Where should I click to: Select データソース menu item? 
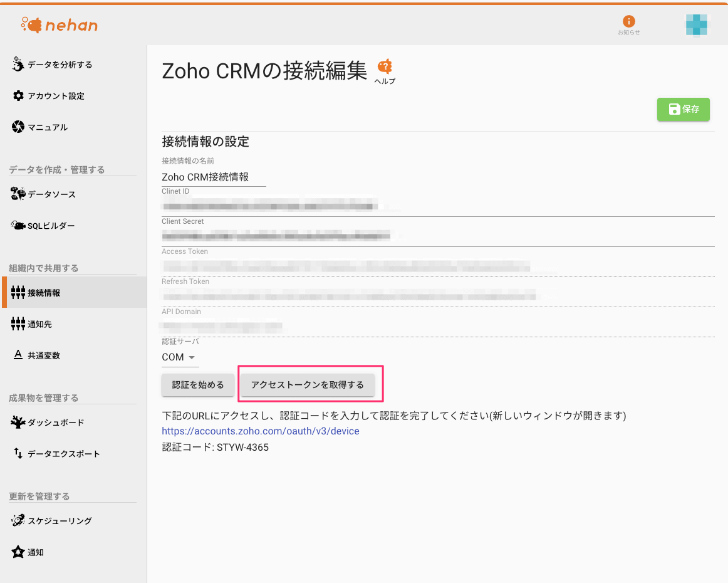(x=51, y=194)
